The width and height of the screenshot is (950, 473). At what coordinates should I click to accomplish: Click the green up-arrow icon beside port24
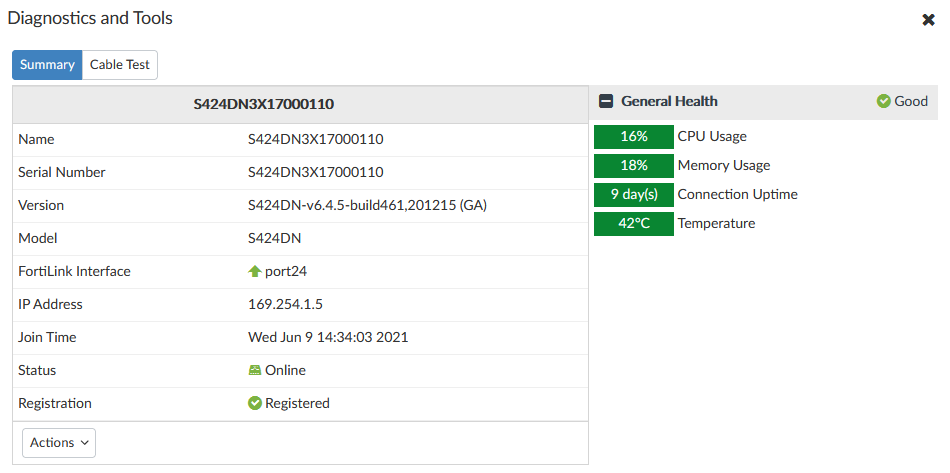254,271
